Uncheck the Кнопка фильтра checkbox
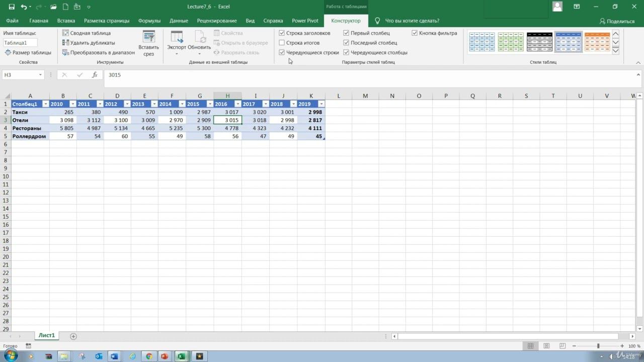Viewport: 644px width, 362px height. point(415,33)
